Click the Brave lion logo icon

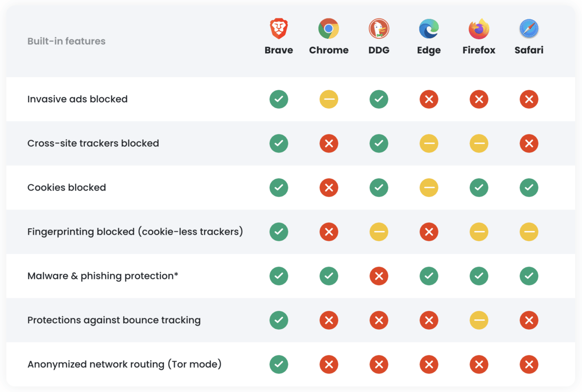pos(279,29)
